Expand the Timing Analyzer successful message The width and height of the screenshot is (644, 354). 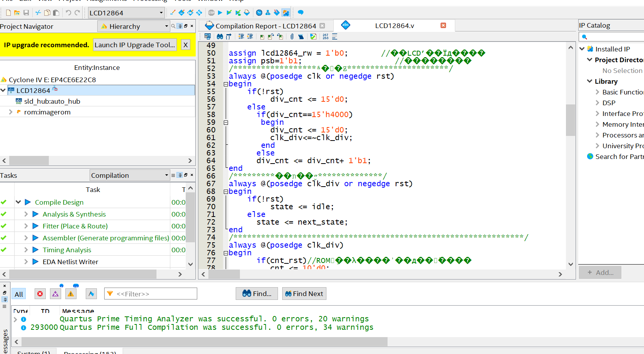pos(15,319)
